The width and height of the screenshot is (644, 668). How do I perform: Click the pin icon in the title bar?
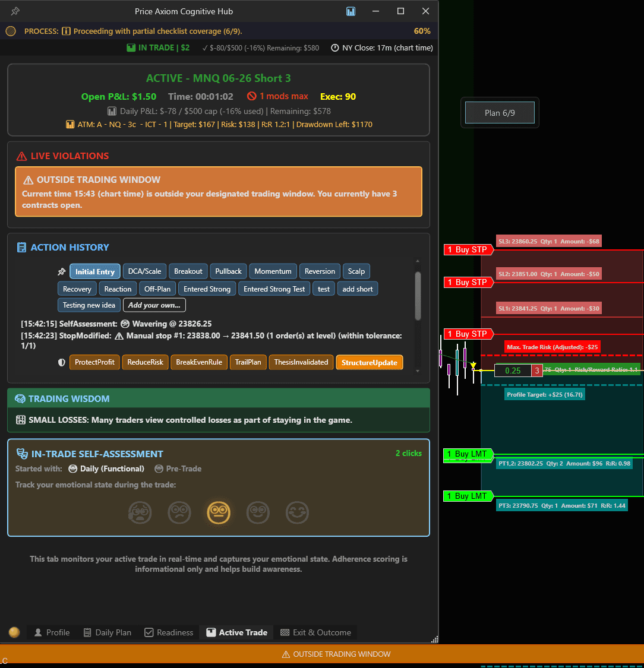pyautogui.click(x=15, y=11)
